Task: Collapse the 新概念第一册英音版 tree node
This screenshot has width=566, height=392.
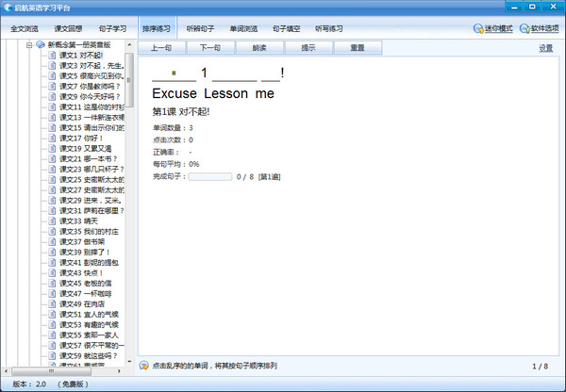Action: (29, 45)
